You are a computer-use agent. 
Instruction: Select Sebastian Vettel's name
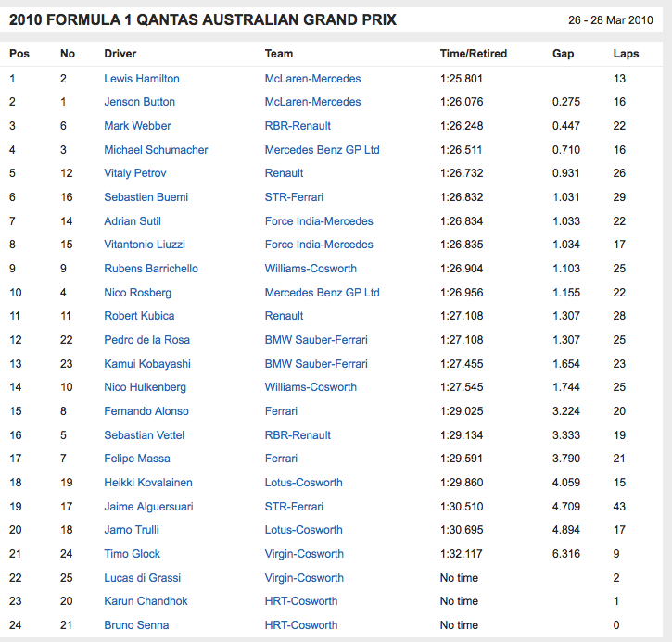click(x=144, y=435)
